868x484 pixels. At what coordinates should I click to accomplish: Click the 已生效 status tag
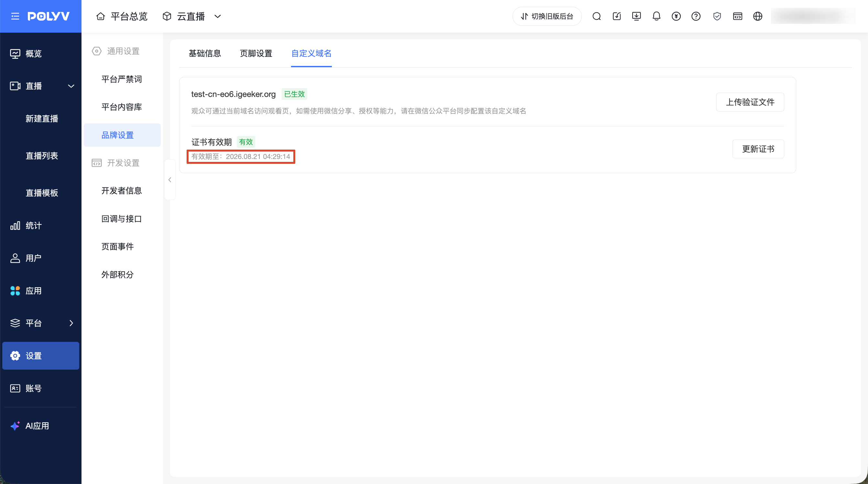click(x=295, y=94)
